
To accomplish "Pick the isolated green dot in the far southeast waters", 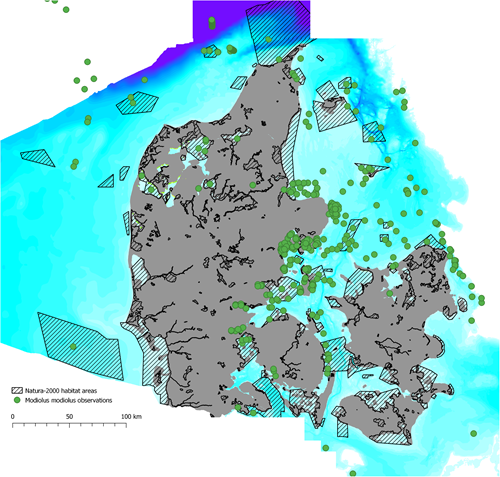I will 473,433.
